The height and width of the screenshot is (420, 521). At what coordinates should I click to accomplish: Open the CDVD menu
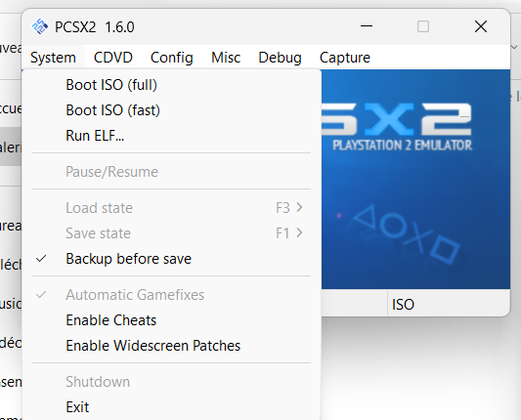point(113,58)
